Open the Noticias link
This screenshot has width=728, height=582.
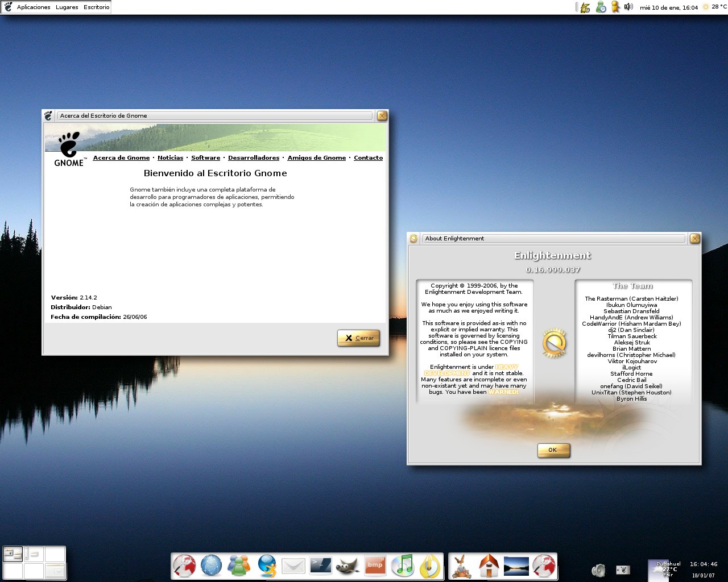(x=171, y=158)
